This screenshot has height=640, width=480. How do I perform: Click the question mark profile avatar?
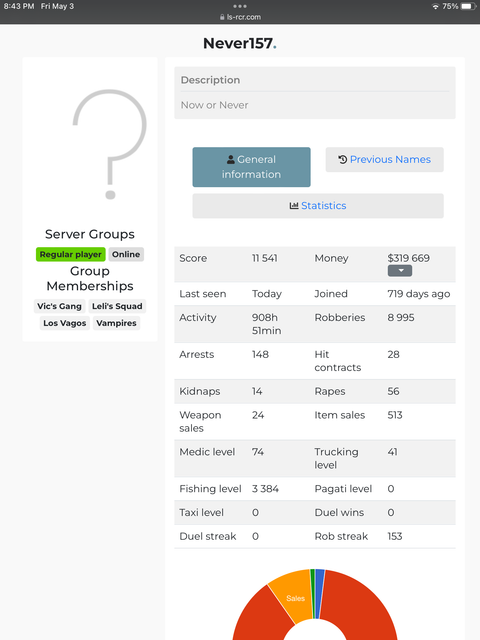109,144
